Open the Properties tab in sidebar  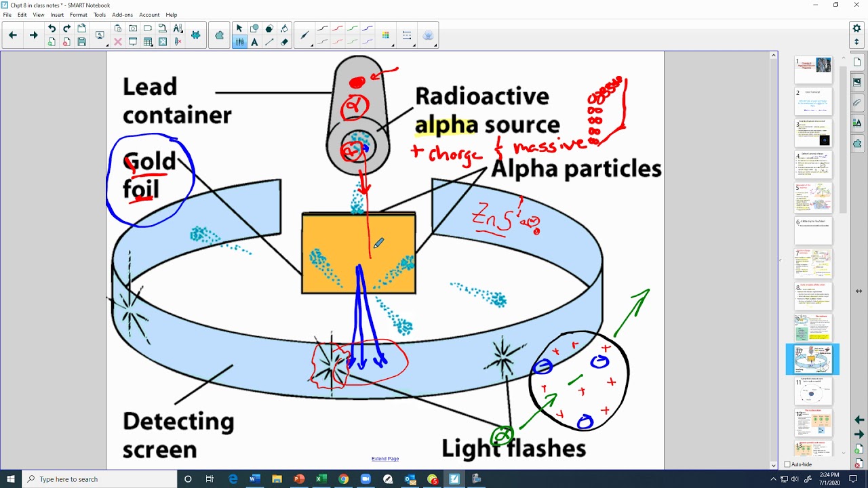pyautogui.click(x=858, y=123)
